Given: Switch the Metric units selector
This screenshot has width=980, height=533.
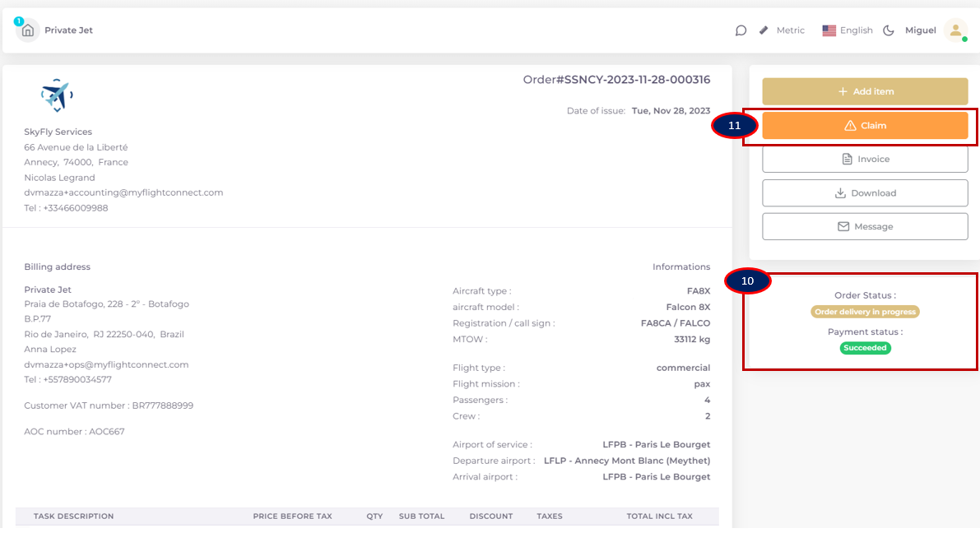Looking at the screenshot, I should tap(790, 30).
